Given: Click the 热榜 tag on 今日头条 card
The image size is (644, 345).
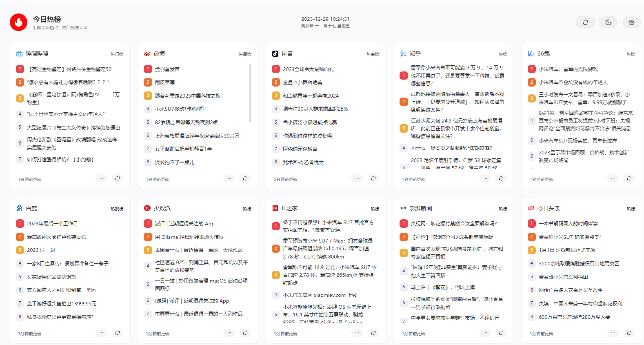Looking at the screenshot, I should pos(631,209).
